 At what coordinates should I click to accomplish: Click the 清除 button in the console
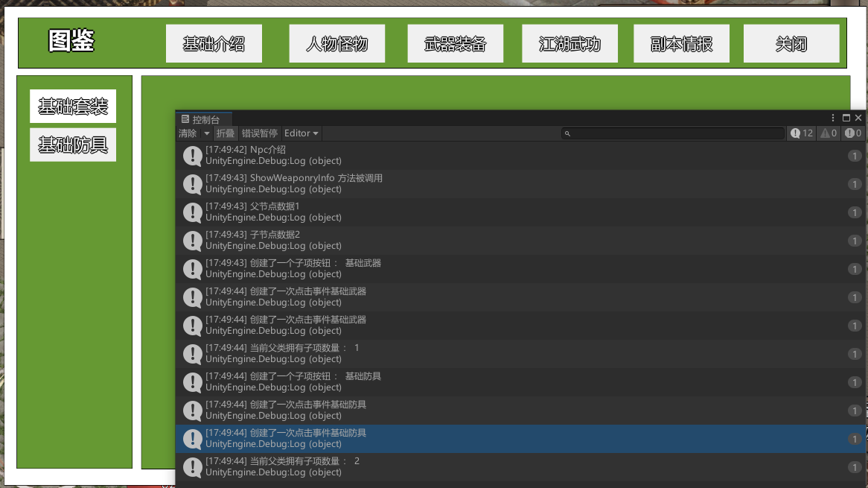[x=188, y=133]
